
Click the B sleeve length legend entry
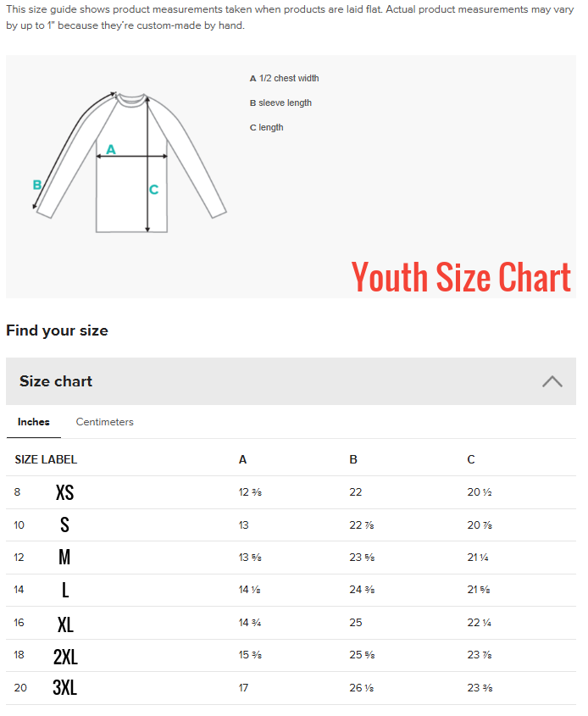(280, 103)
